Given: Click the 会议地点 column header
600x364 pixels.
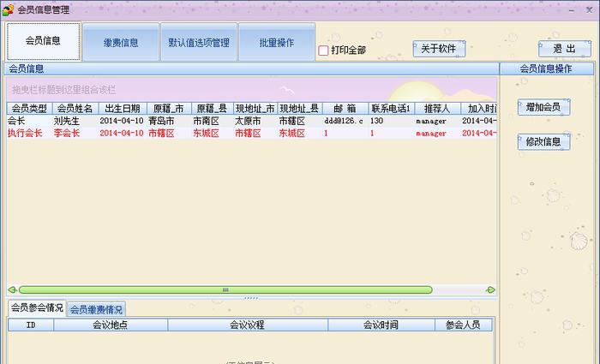Looking at the screenshot, I should pyautogui.click(x=111, y=325).
